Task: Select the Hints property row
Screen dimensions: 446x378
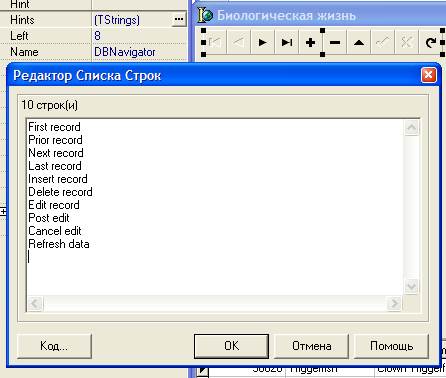Action: pyautogui.click(x=93, y=20)
